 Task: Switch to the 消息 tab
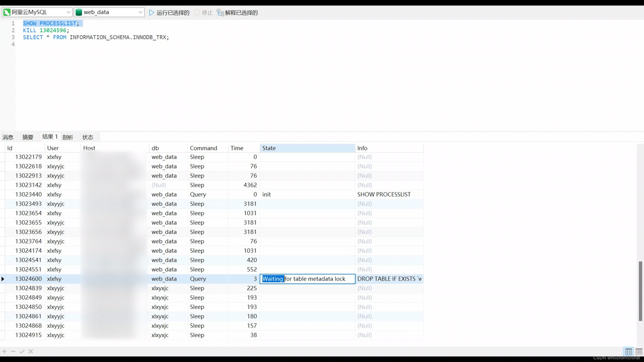click(x=8, y=137)
